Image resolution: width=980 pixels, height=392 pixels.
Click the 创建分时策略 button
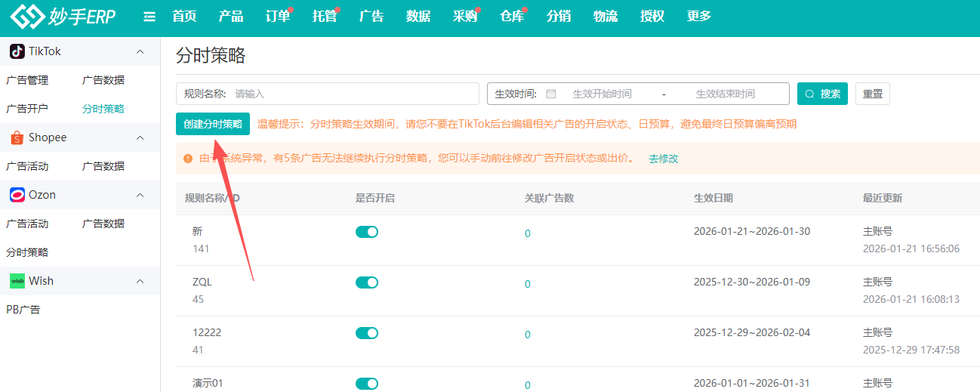213,124
